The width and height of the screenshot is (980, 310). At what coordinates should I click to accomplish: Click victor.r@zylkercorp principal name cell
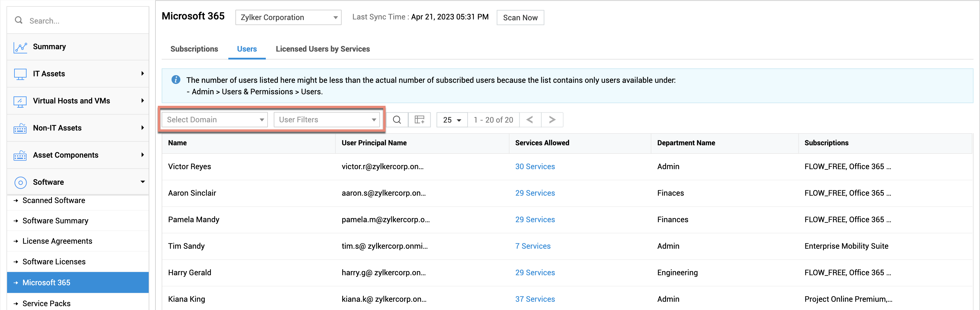coord(382,167)
